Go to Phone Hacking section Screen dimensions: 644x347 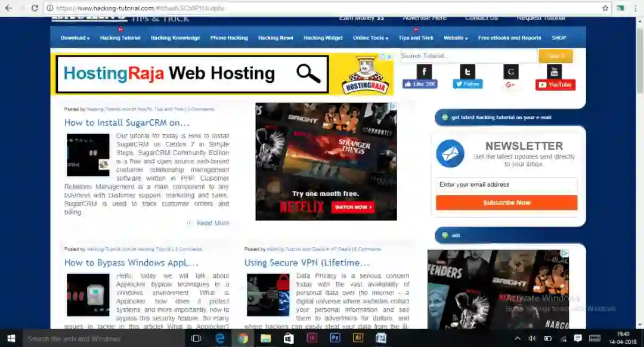click(229, 38)
